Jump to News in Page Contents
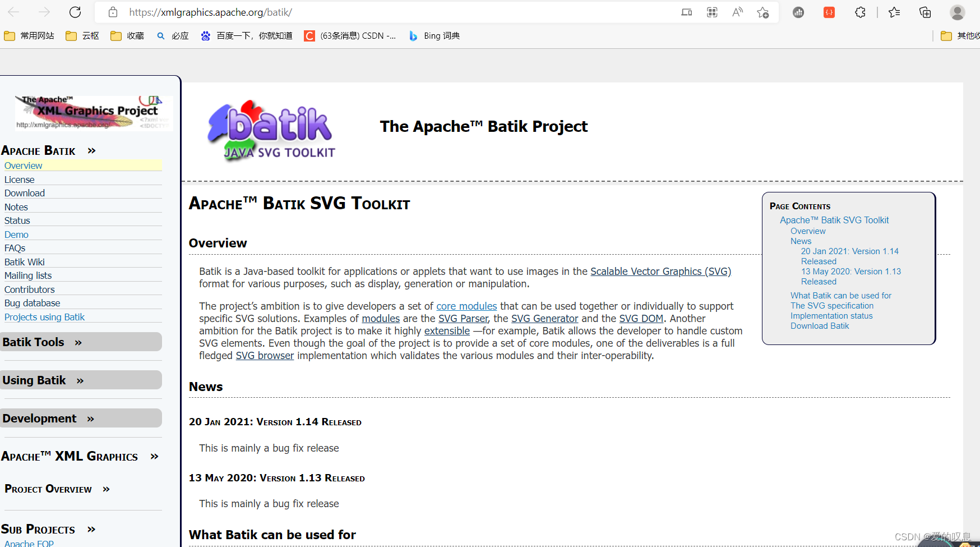Screen dimensions: 980x547 tap(801, 241)
